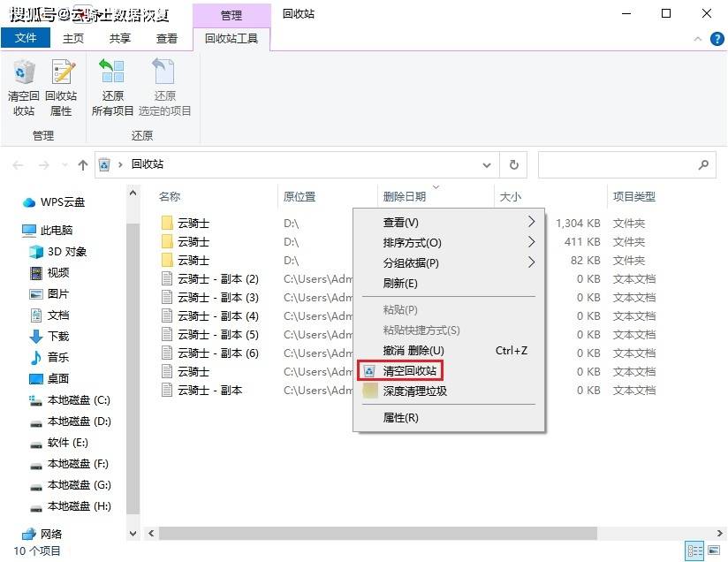The height and width of the screenshot is (562, 728).
Task: Click the 桌面 desktop icon in sidebar
Action: (36, 379)
